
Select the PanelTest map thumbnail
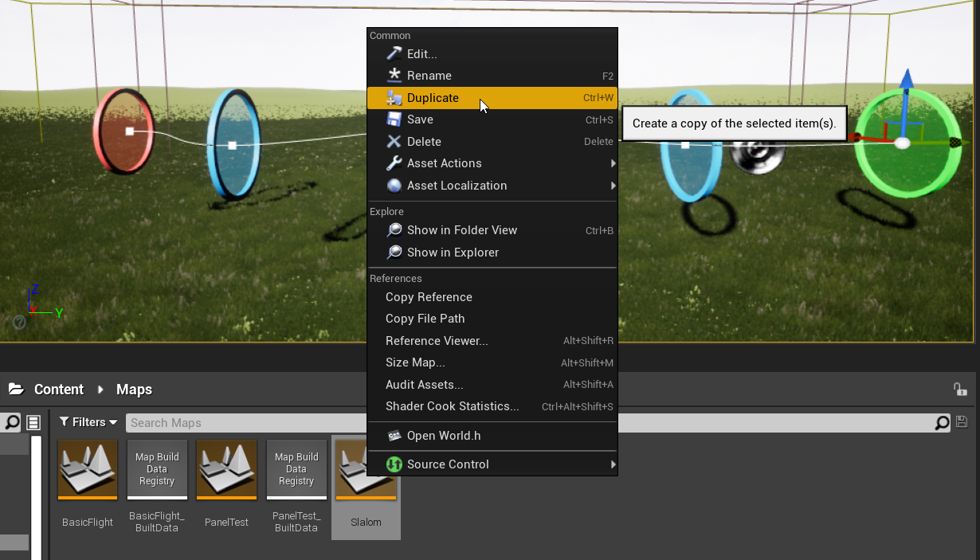click(227, 470)
